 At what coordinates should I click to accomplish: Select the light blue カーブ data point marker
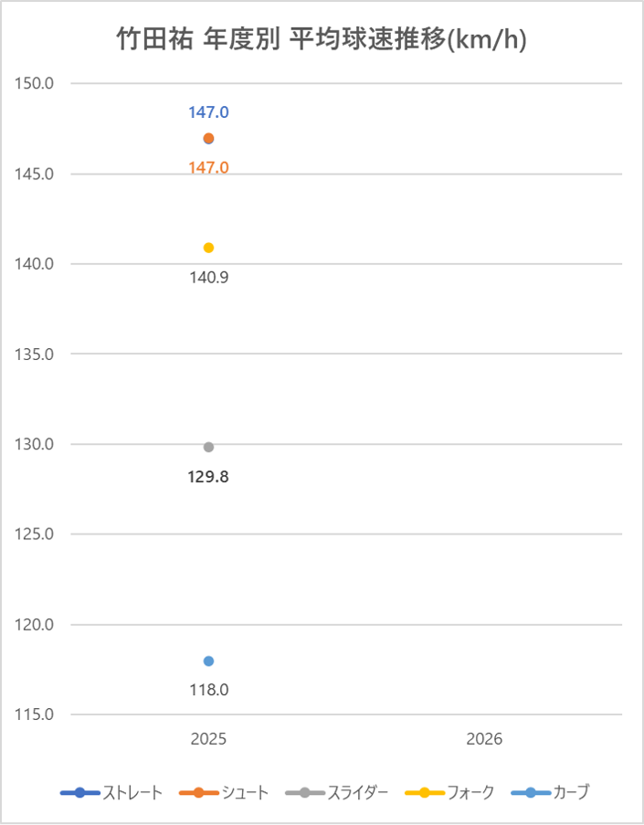tap(208, 661)
